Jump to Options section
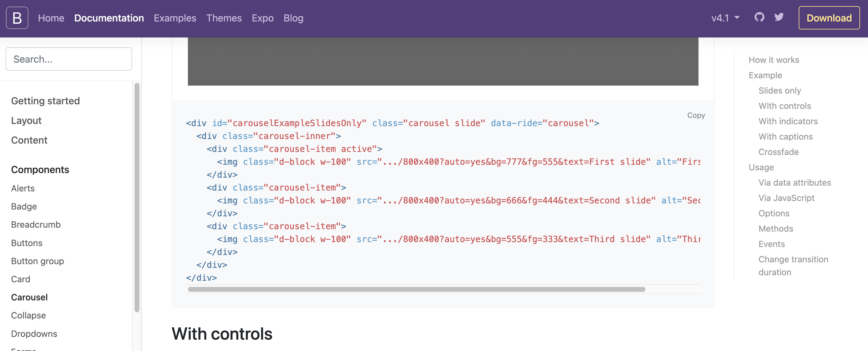This screenshot has width=868, height=351. pos(774,213)
